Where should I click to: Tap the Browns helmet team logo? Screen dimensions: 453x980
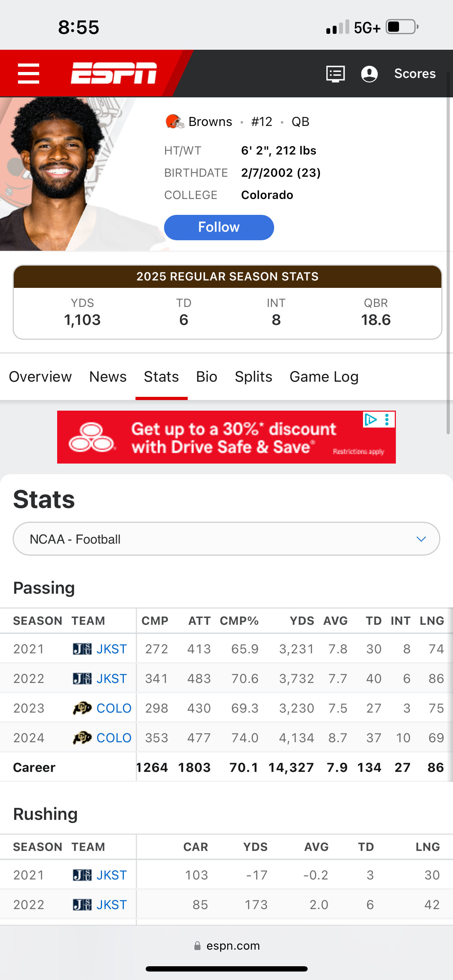(x=175, y=122)
